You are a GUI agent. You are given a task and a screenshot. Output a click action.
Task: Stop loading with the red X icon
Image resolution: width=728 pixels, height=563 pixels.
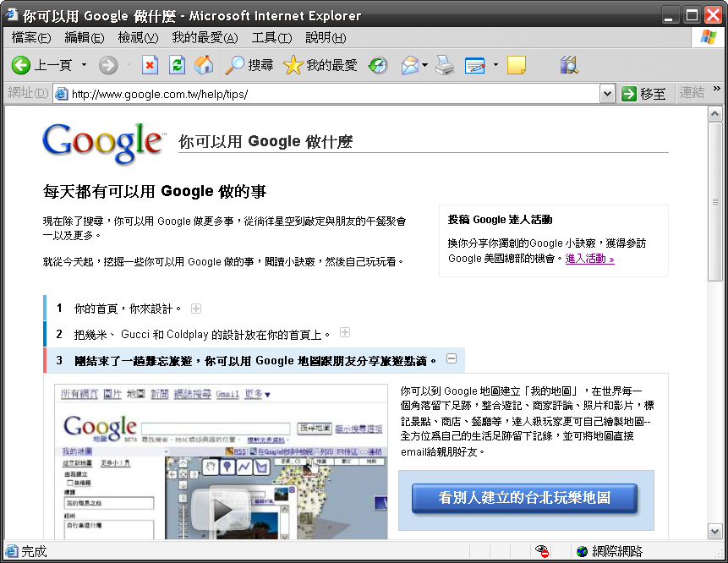150,65
